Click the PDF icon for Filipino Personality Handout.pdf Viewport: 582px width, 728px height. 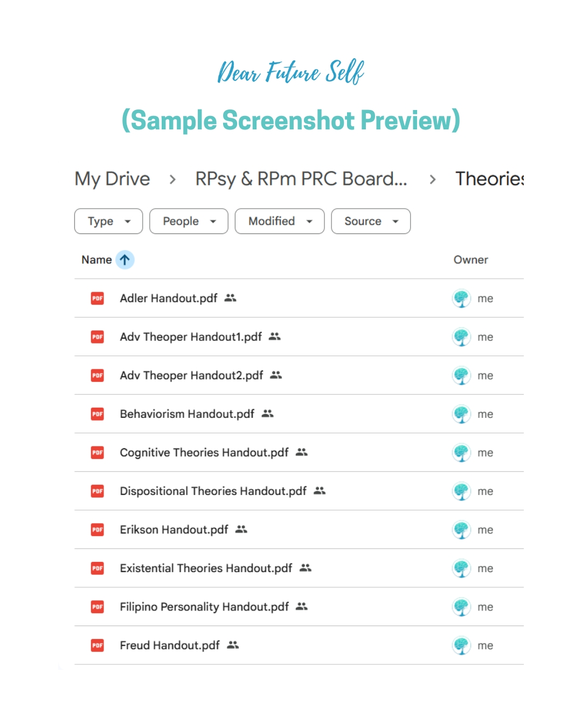98,607
